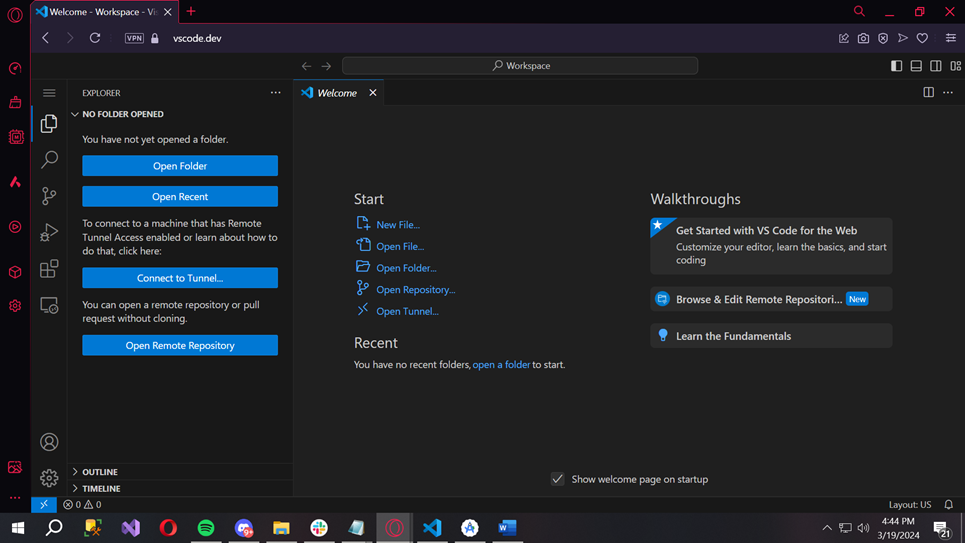Open Spotify from the taskbar
The width and height of the screenshot is (965, 543).
point(206,528)
